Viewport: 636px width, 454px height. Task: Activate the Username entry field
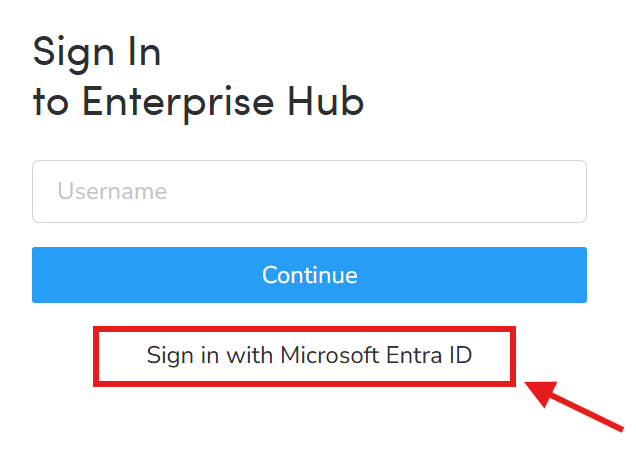point(309,191)
